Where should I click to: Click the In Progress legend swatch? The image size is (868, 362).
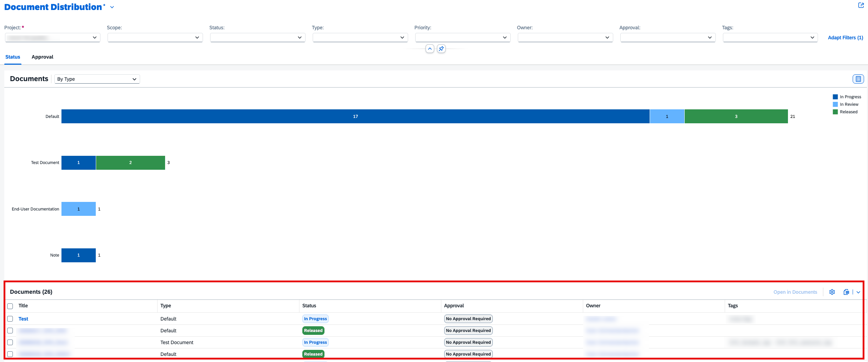pos(835,97)
